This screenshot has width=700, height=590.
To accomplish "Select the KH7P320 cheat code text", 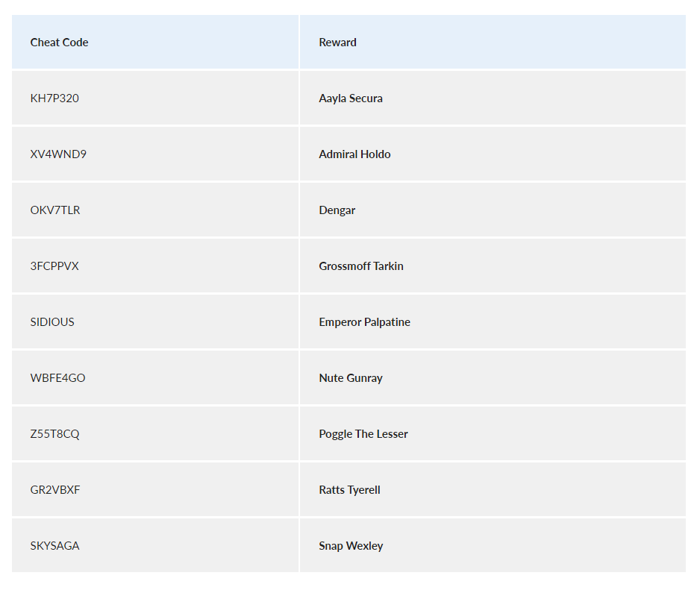I will tap(54, 98).
